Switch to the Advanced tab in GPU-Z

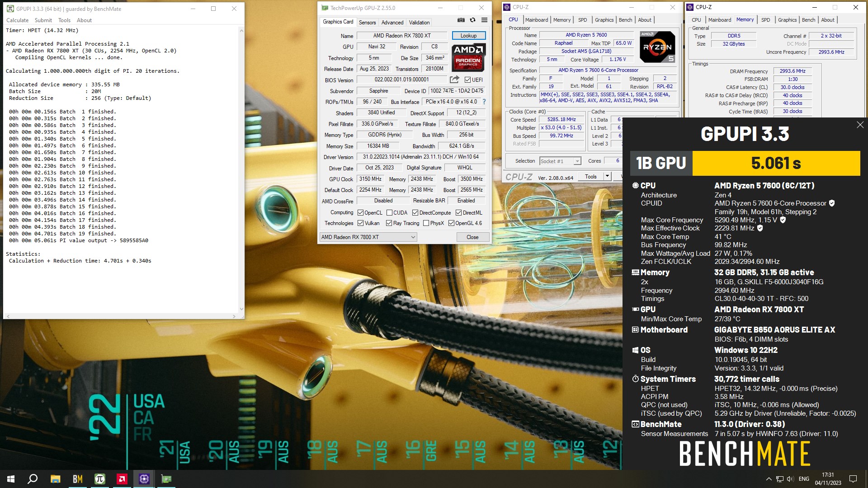pos(392,23)
